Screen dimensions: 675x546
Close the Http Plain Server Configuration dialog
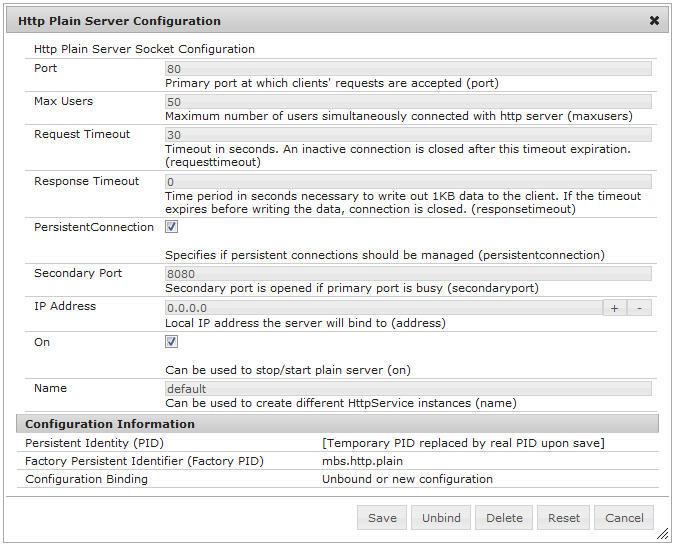point(654,20)
